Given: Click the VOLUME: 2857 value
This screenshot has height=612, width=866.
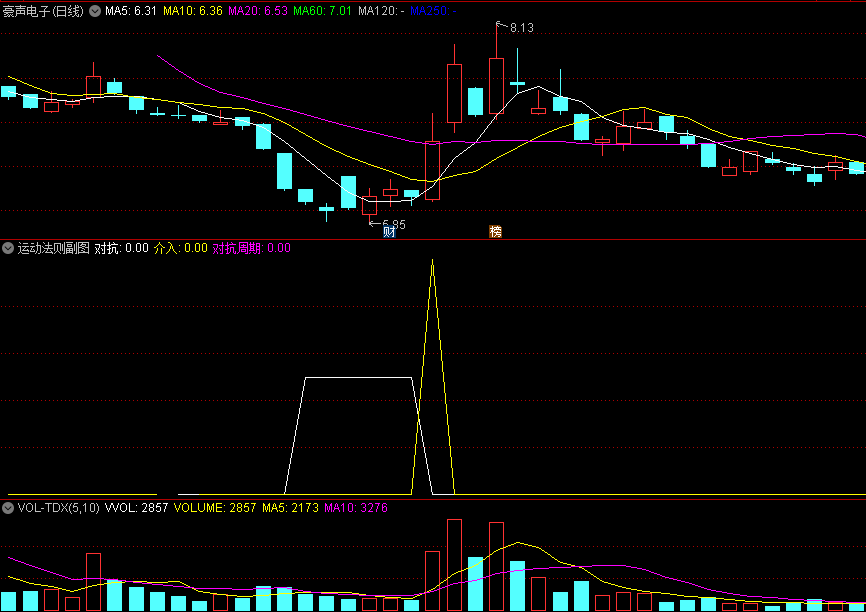Looking at the screenshot, I should (215, 508).
